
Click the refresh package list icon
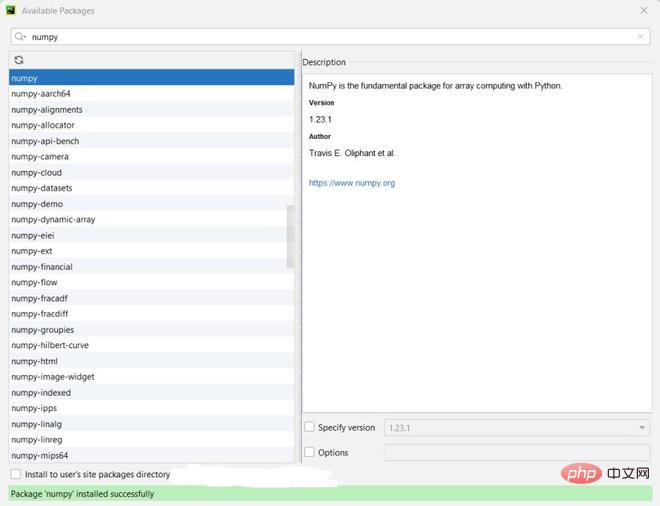tap(19, 60)
